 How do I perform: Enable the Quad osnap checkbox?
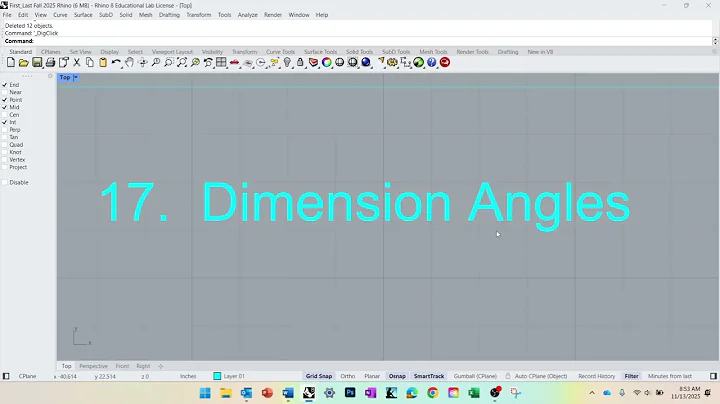[x=5, y=145]
